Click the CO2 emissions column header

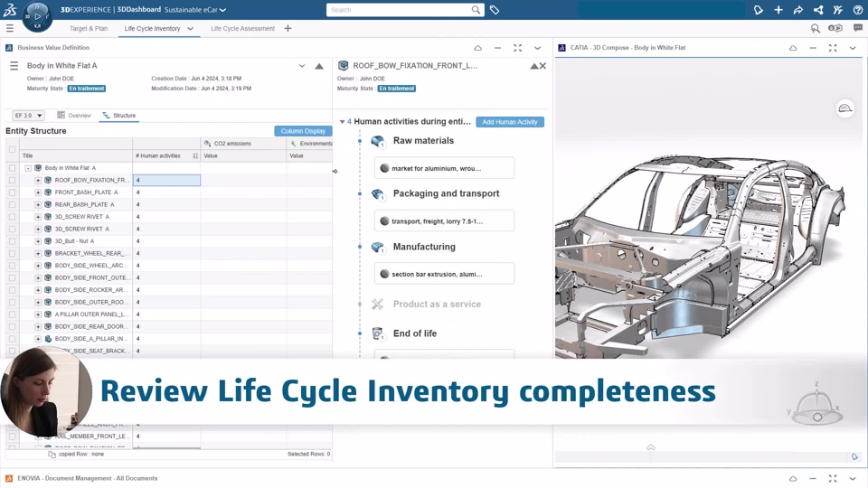click(x=243, y=144)
